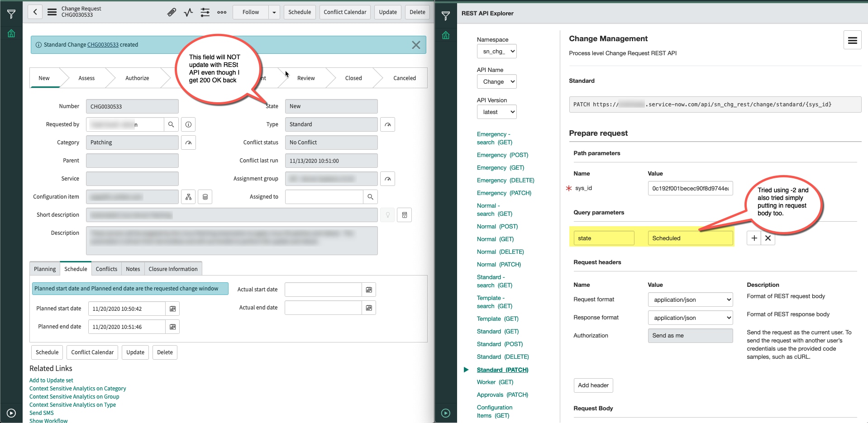Open the activity stream icon in header
The image size is (868, 423).
188,12
